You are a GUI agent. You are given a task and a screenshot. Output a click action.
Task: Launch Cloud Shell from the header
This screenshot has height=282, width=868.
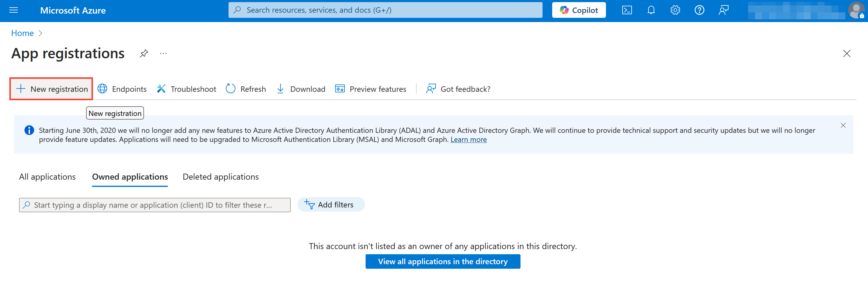tap(627, 10)
